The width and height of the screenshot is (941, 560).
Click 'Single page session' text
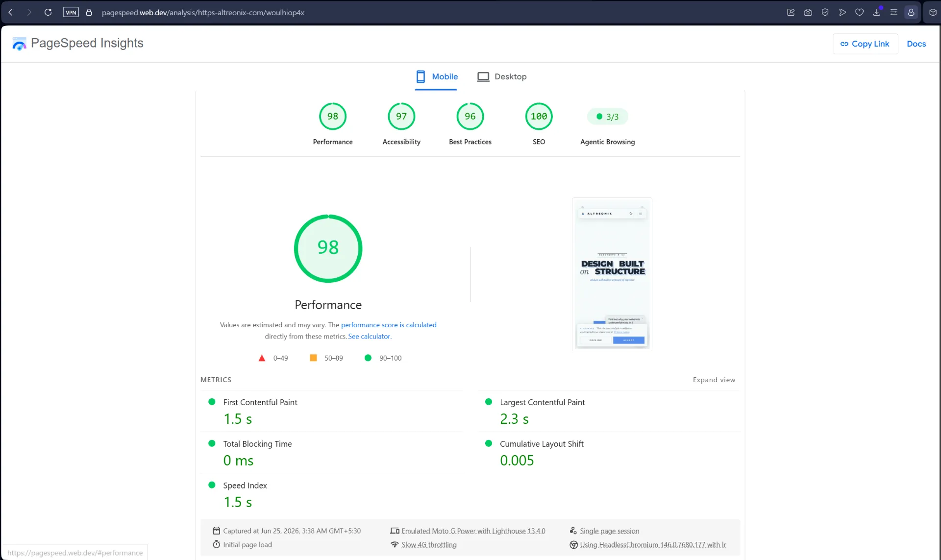click(x=609, y=531)
